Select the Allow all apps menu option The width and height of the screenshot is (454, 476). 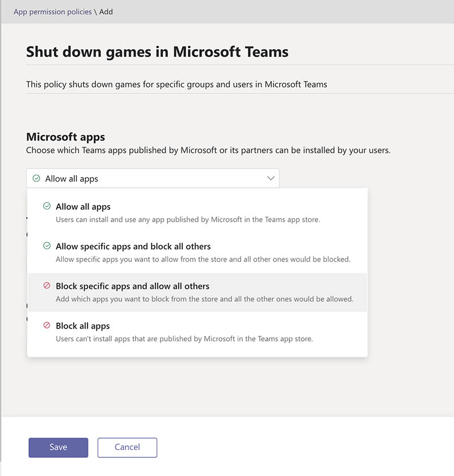(x=197, y=213)
